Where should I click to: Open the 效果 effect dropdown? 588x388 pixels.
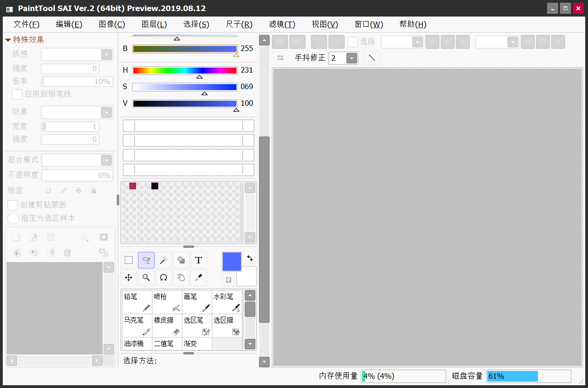click(107, 113)
